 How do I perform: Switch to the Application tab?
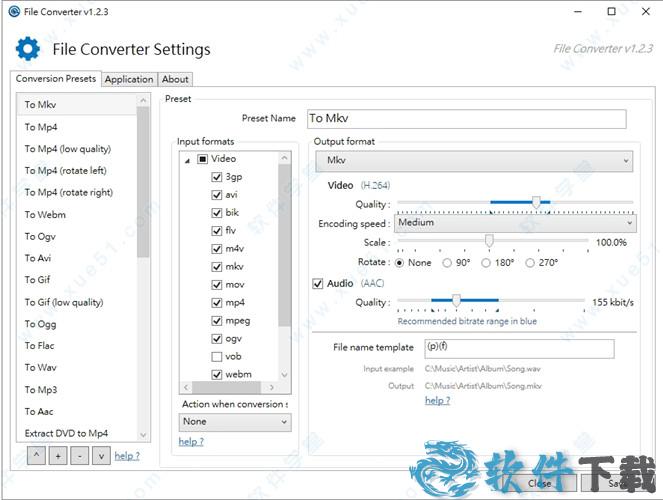(x=129, y=79)
